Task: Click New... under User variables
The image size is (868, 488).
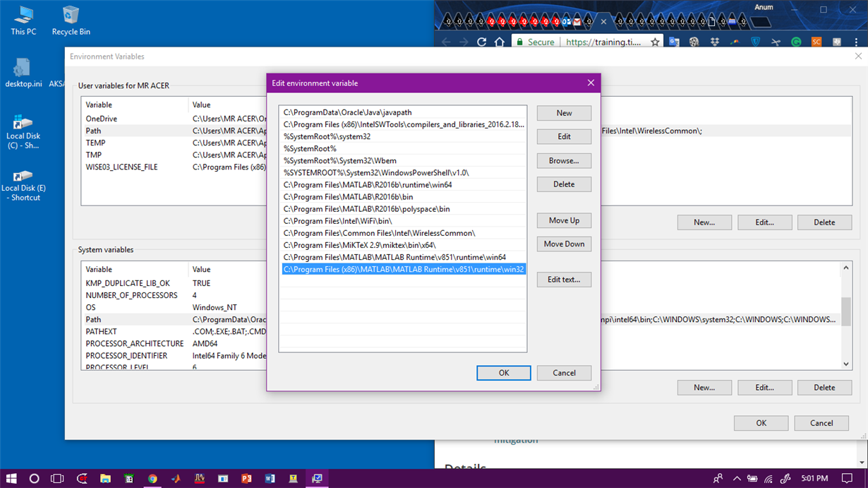Action: (704, 222)
